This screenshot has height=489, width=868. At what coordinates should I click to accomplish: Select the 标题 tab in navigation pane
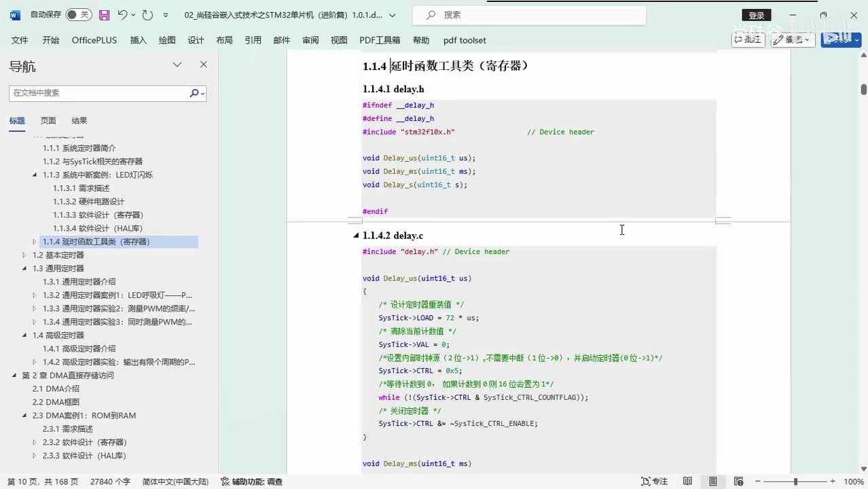tap(17, 120)
